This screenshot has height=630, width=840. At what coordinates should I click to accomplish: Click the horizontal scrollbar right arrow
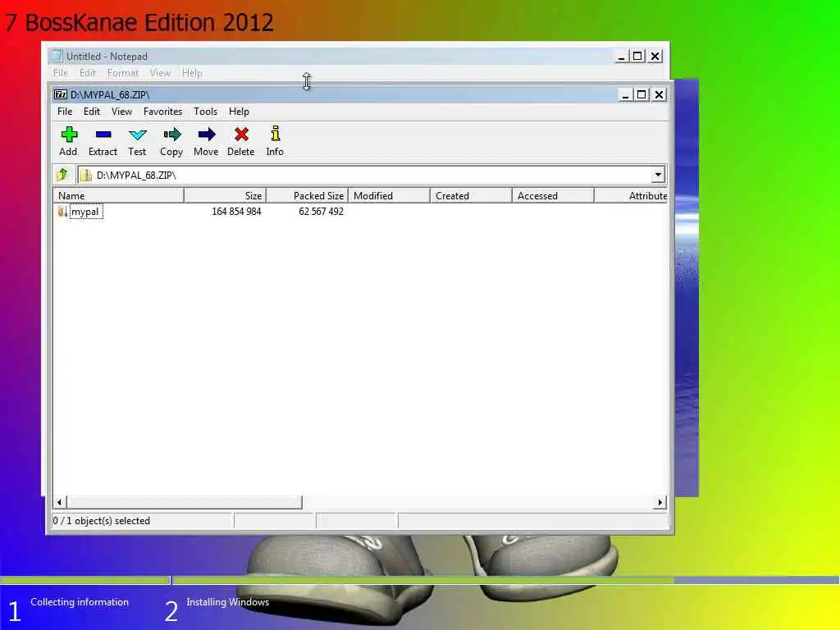coord(660,502)
